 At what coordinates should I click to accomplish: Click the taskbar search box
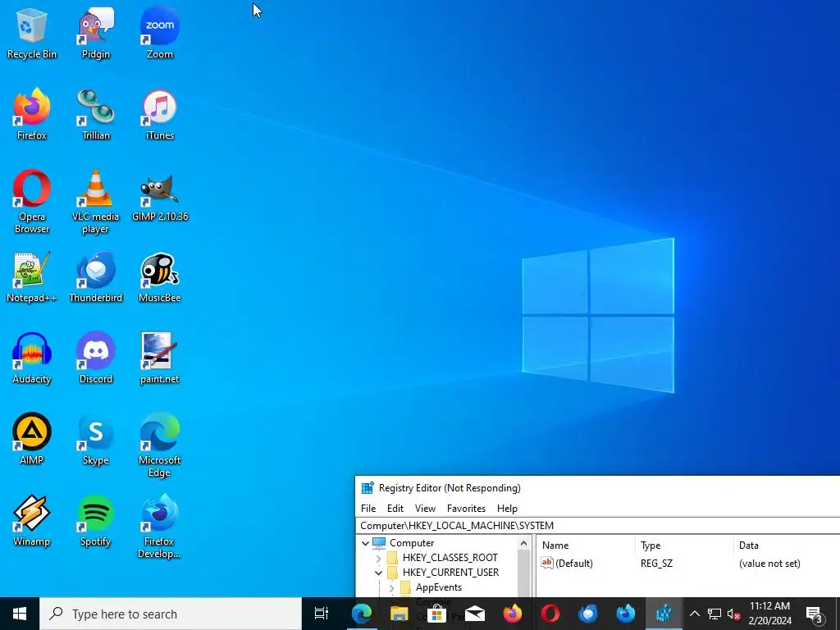[171, 614]
